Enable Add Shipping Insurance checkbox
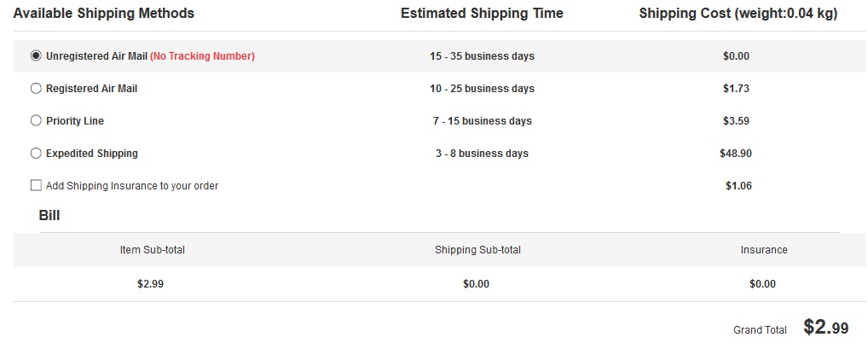 tap(36, 185)
